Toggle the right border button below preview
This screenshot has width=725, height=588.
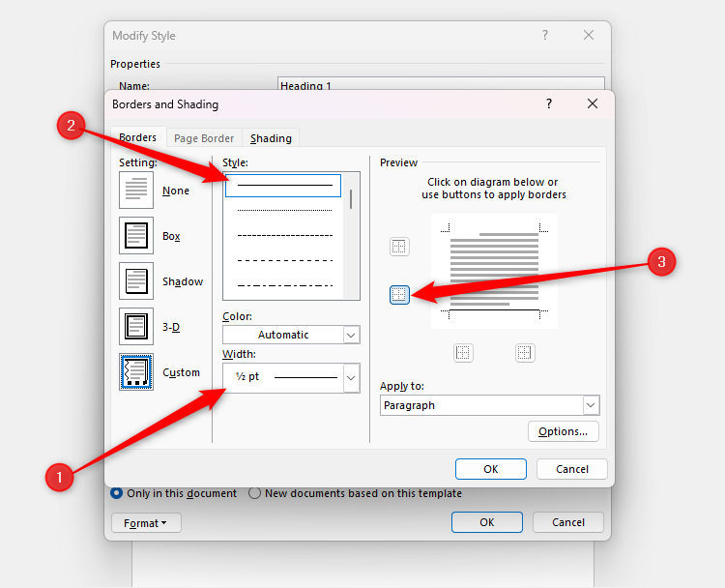coord(525,353)
